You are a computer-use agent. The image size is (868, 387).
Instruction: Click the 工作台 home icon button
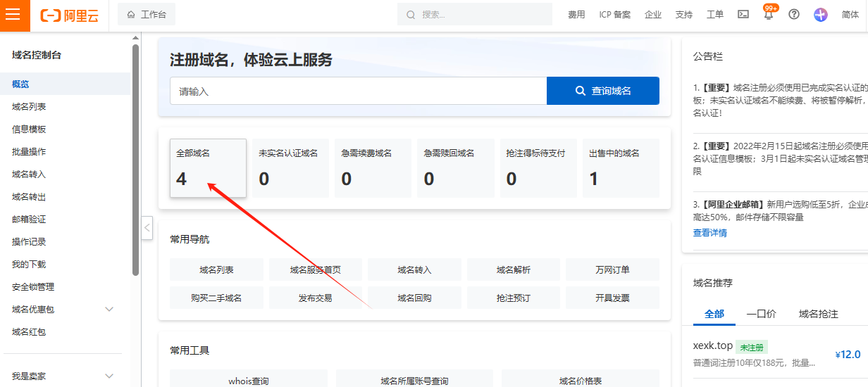point(147,14)
